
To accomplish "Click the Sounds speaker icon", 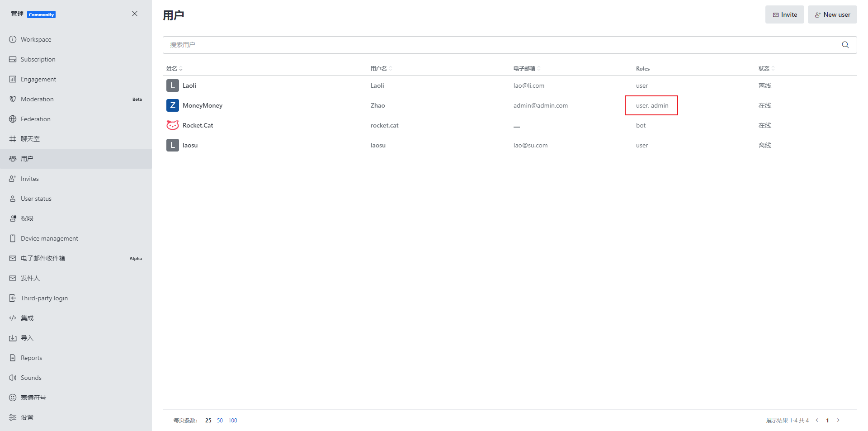I will pos(13,378).
